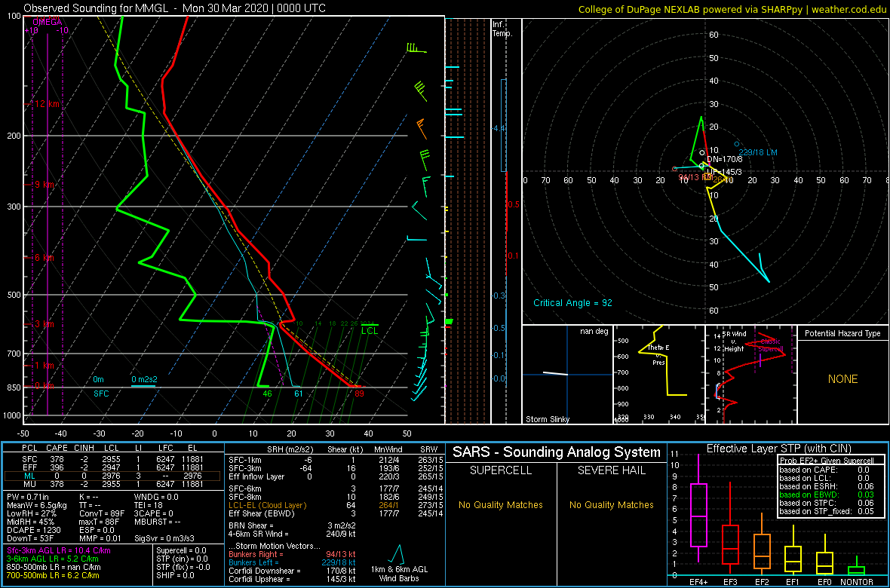Click the SARS - Sounding Analog System heading
The image size is (890, 588).
click(x=557, y=452)
